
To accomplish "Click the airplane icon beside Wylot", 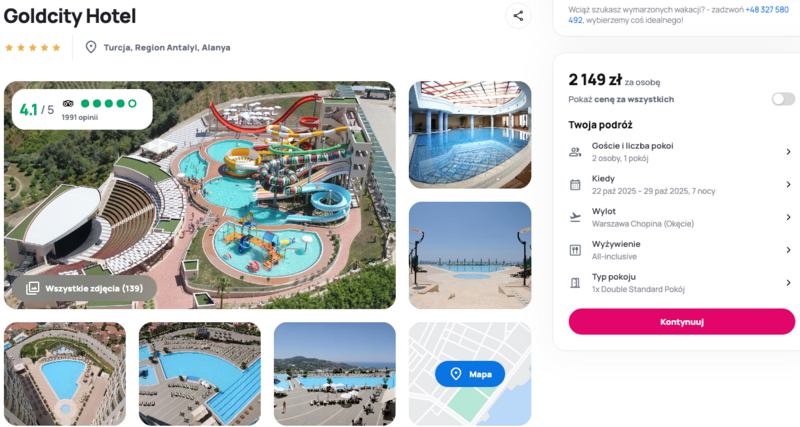I will (x=575, y=217).
